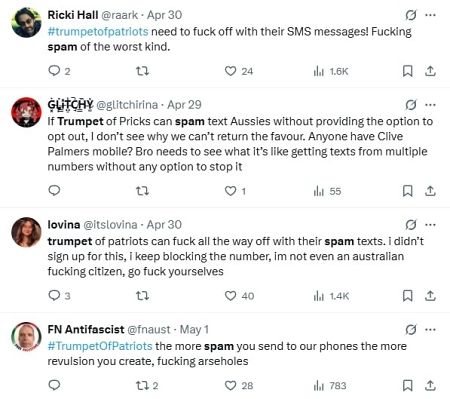The height and width of the screenshot is (399, 450).
Task: Expand more options on FN Antifascist's tweet
Action: (430, 330)
